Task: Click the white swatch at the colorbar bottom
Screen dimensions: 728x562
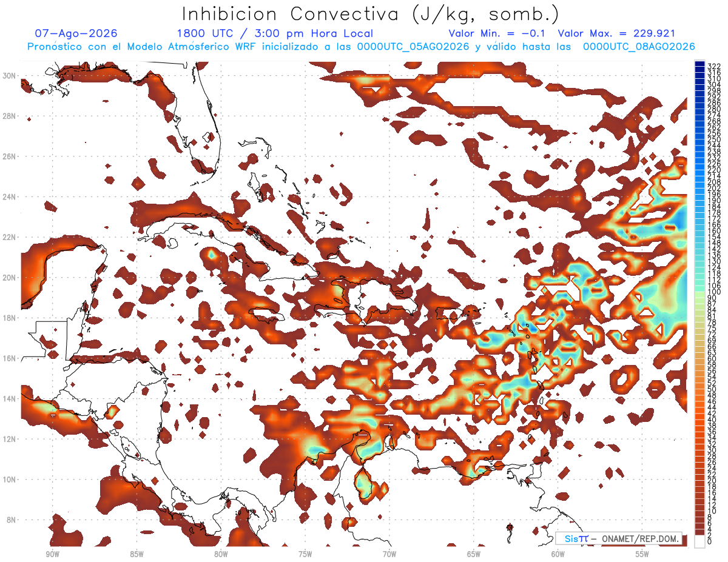Action: pyautogui.click(x=699, y=541)
